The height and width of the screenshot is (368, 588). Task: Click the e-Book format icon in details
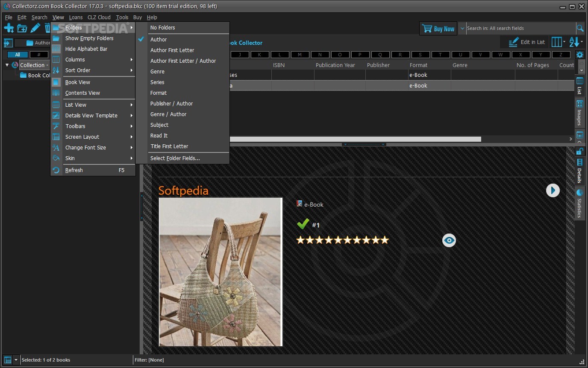[300, 204]
